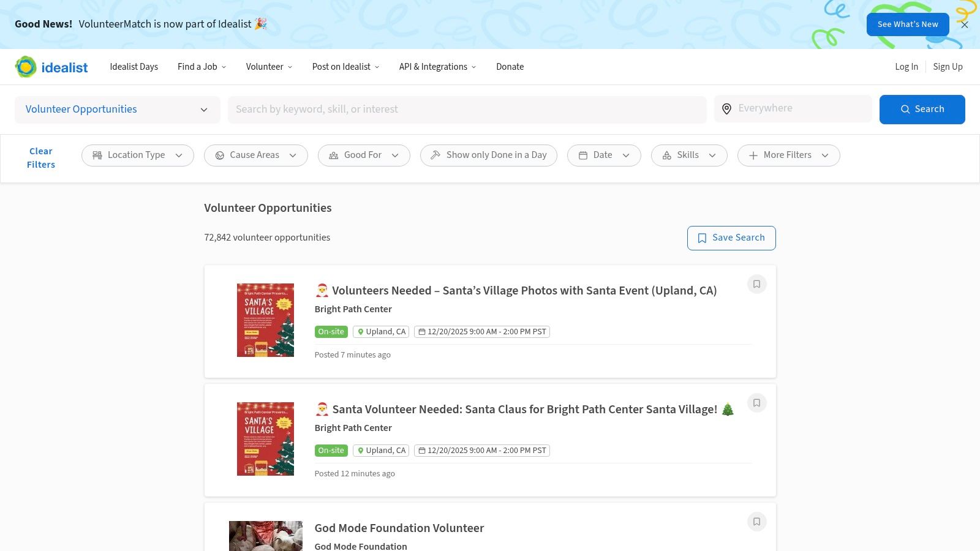This screenshot has height=551, width=980.
Task: Bookmark the Santa's Village Photos with Santa Event listing
Action: tap(756, 284)
